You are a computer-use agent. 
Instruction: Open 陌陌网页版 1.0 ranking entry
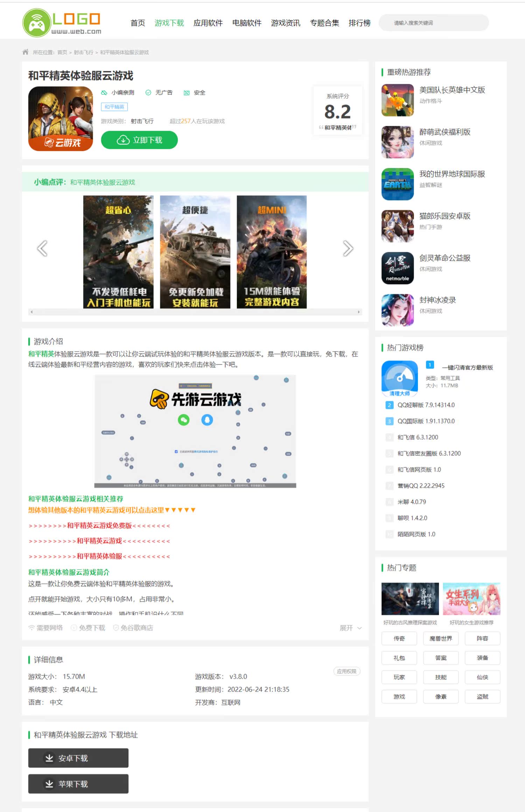pyautogui.click(x=416, y=534)
